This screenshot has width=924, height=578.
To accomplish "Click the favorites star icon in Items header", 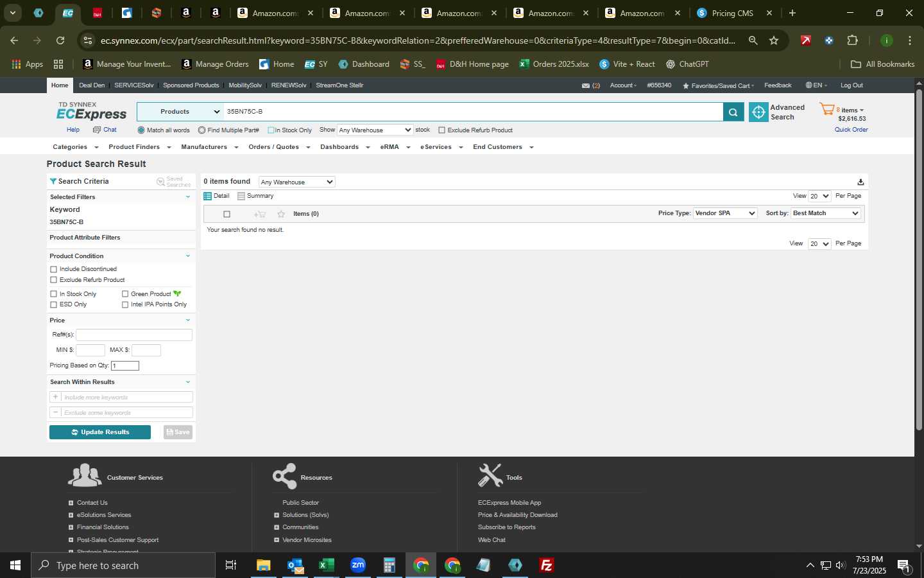I will click(x=281, y=214).
